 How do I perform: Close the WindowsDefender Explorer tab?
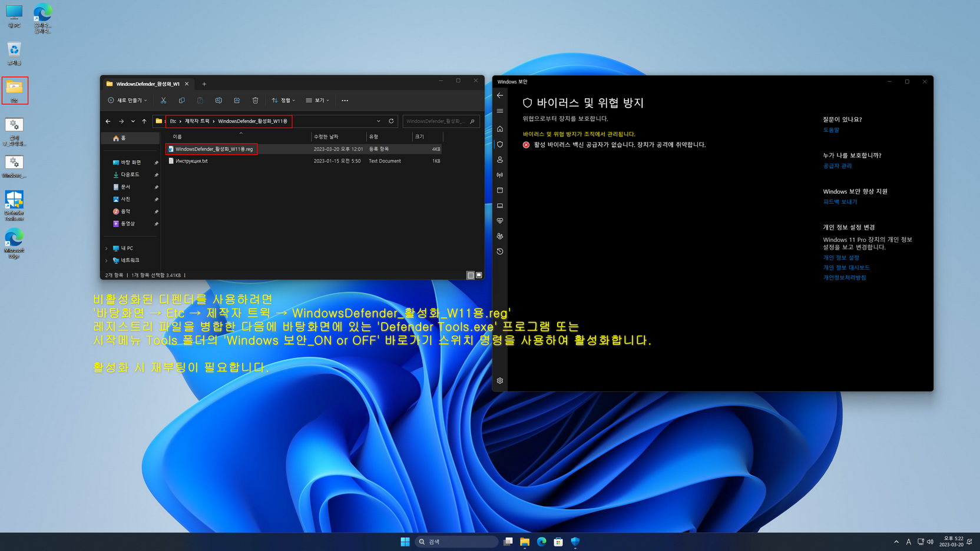pos(187,84)
